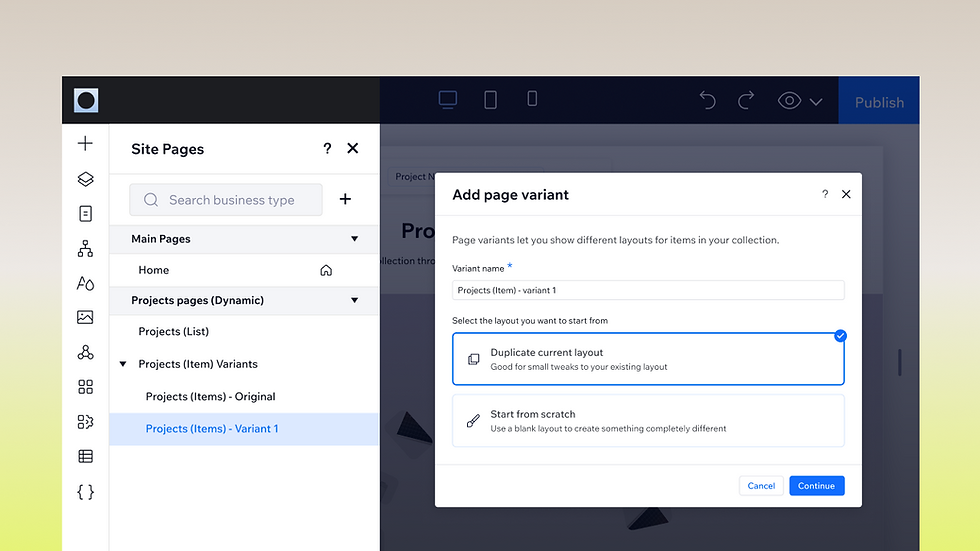Undo the last action

pos(708,100)
